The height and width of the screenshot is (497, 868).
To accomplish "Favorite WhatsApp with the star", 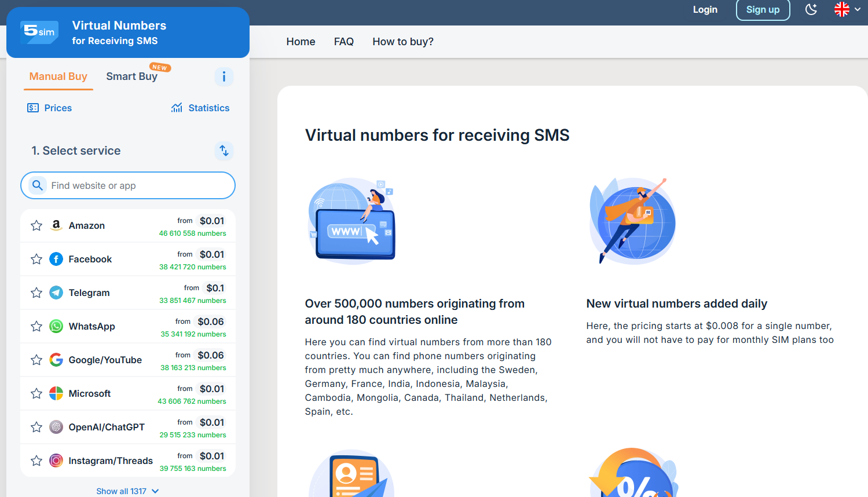I will pyautogui.click(x=36, y=326).
